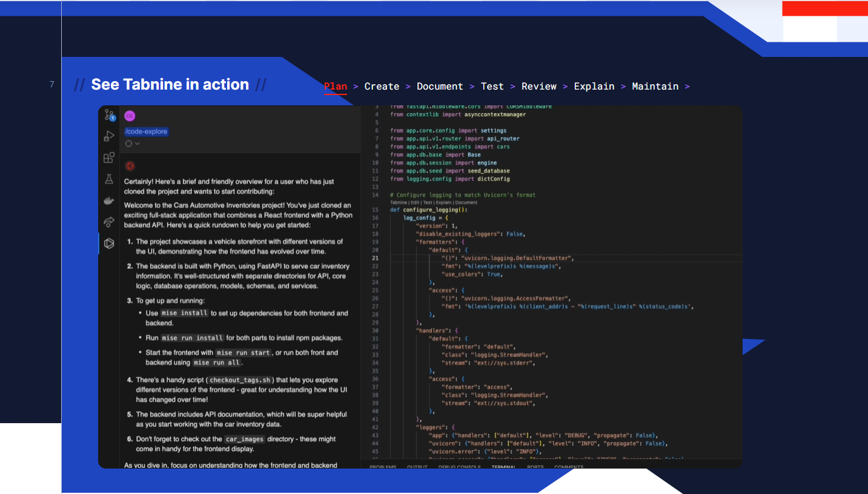Open the Live Share arrow icon

click(109, 222)
